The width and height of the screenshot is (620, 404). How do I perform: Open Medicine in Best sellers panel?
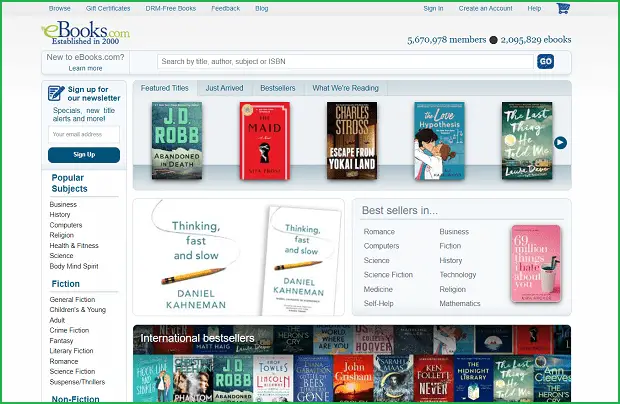378,289
